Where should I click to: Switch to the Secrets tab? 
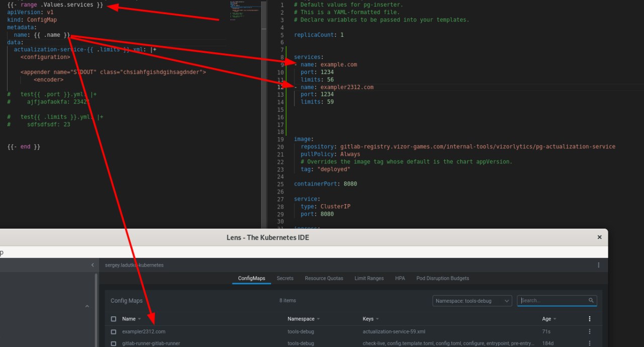[285, 278]
